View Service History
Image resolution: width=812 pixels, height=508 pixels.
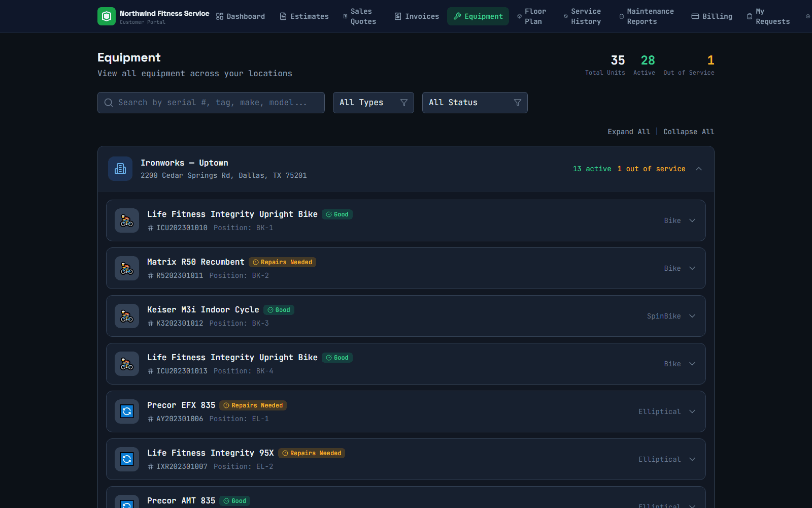point(583,16)
